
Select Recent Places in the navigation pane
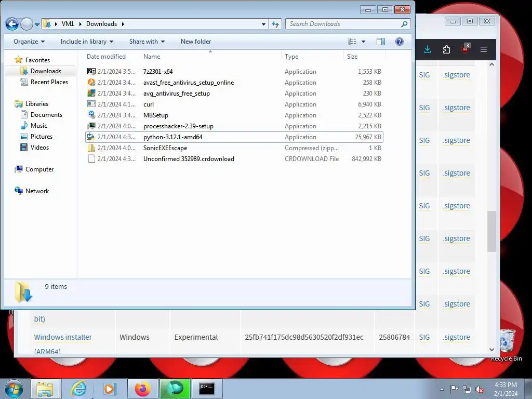pyautogui.click(x=49, y=82)
